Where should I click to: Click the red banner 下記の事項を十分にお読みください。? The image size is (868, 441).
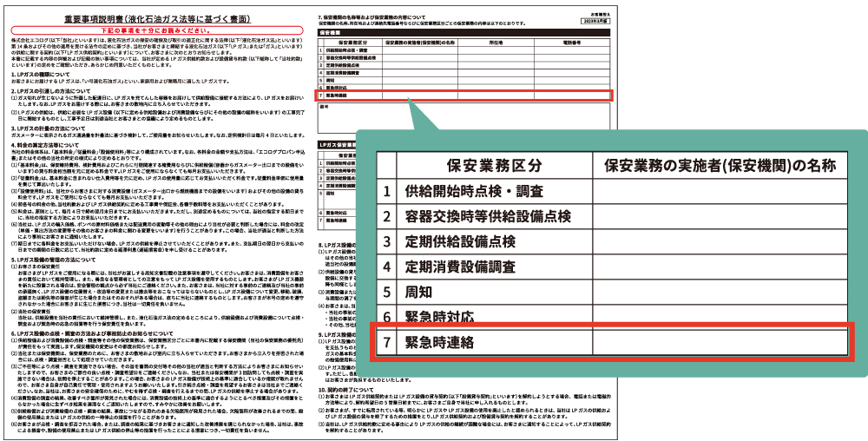[x=156, y=30]
